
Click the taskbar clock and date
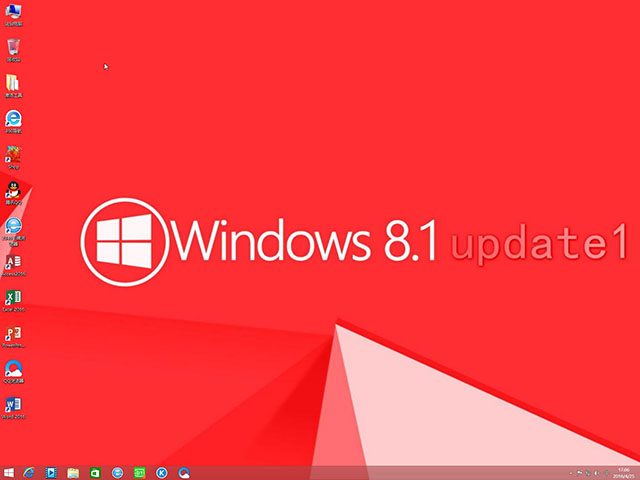tap(623, 472)
